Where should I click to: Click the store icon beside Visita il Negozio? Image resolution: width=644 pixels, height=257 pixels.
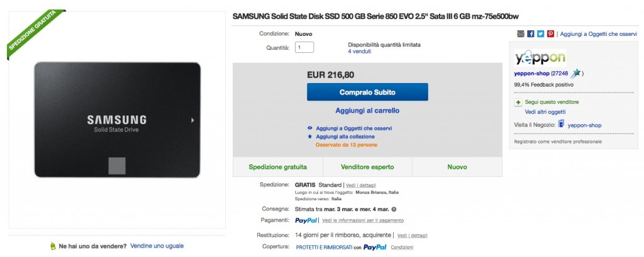point(561,125)
